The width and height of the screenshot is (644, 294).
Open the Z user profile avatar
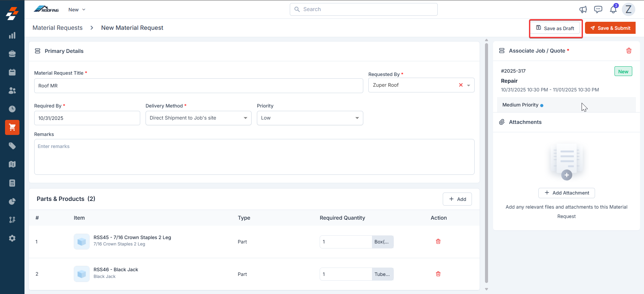[629, 9]
